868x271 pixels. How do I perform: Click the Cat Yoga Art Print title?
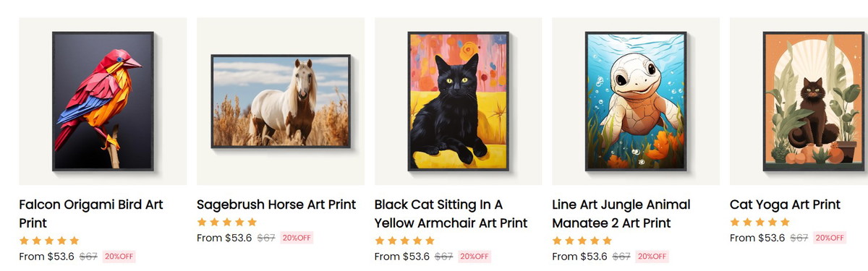tap(785, 205)
